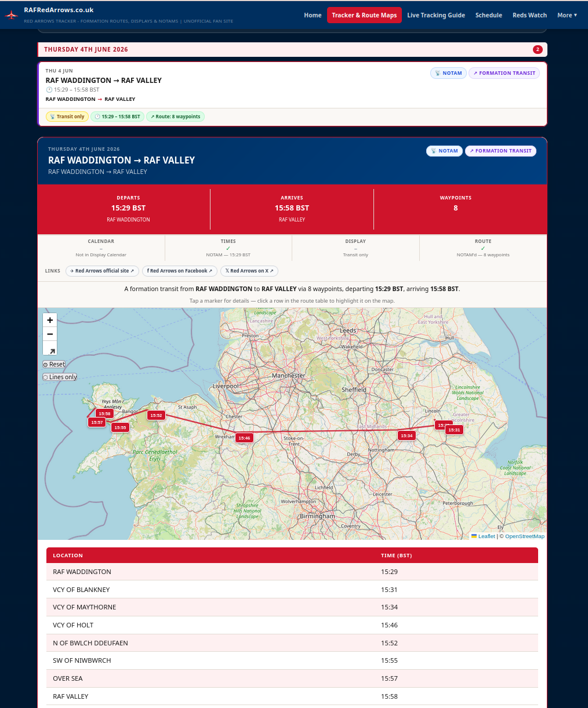Click the red 2 count badge
The width and height of the screenshot is (588, 708).
[538, 49]
